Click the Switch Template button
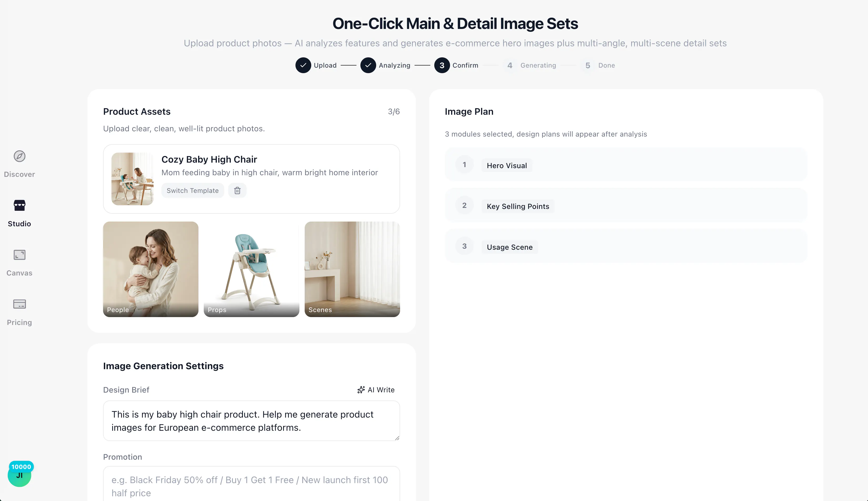 [x=192, y=191]
